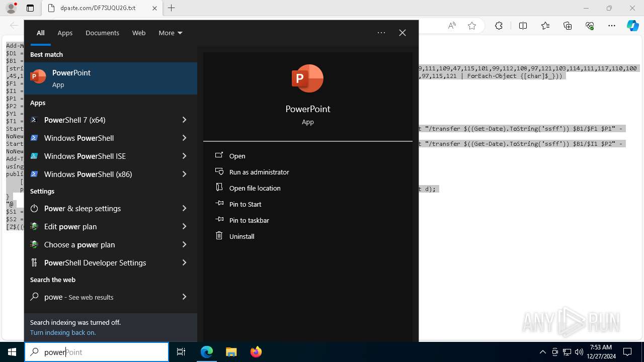This screenshot has width=644, height=362.
Task: Switch to the Documents search tab
Action: [102, 33]
